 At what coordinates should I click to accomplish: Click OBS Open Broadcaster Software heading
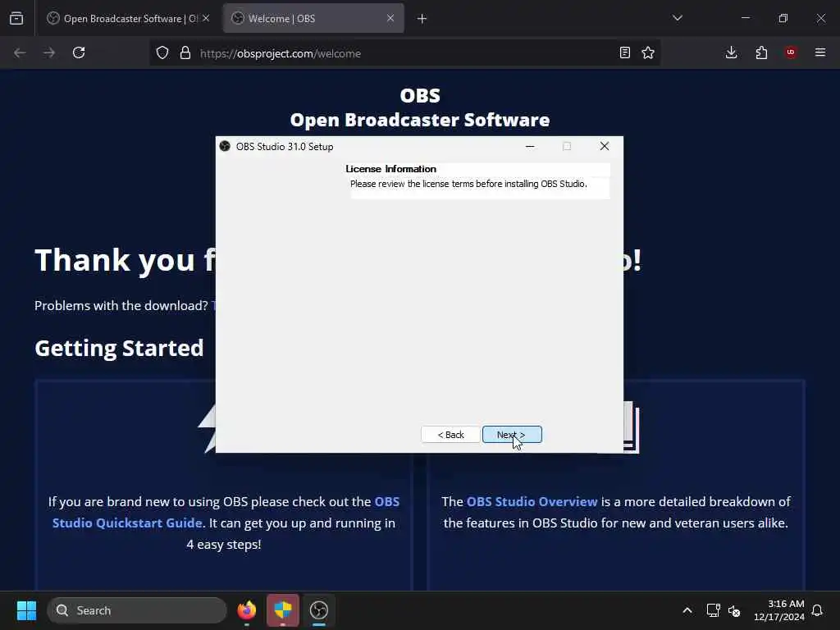point(420,107)
